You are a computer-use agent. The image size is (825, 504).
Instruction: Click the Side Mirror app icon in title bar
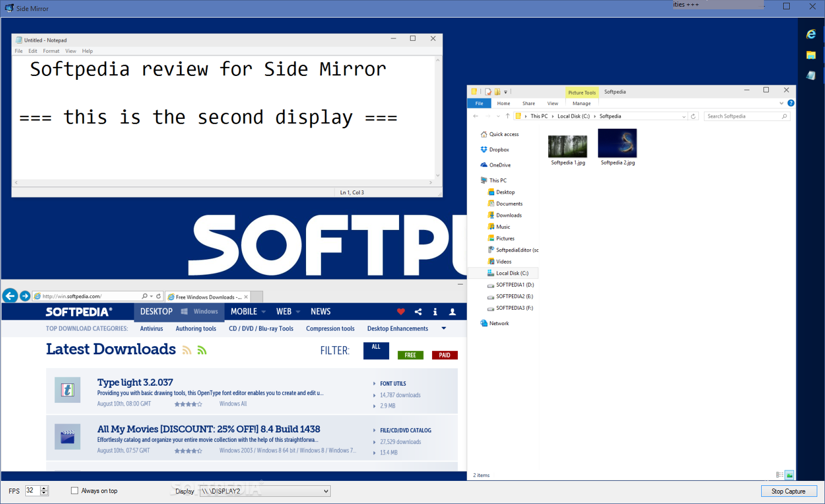[9, 8]
